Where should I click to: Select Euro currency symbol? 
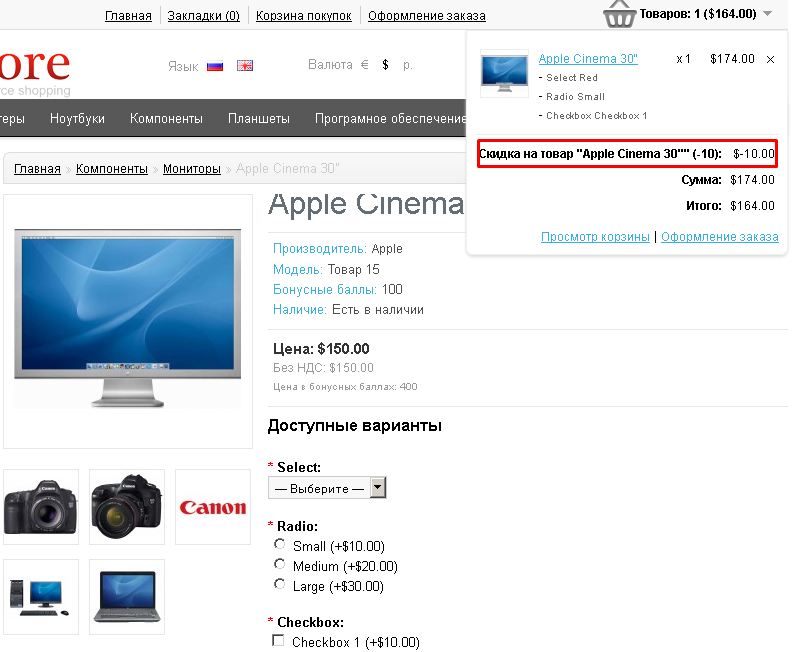point(365,65)
